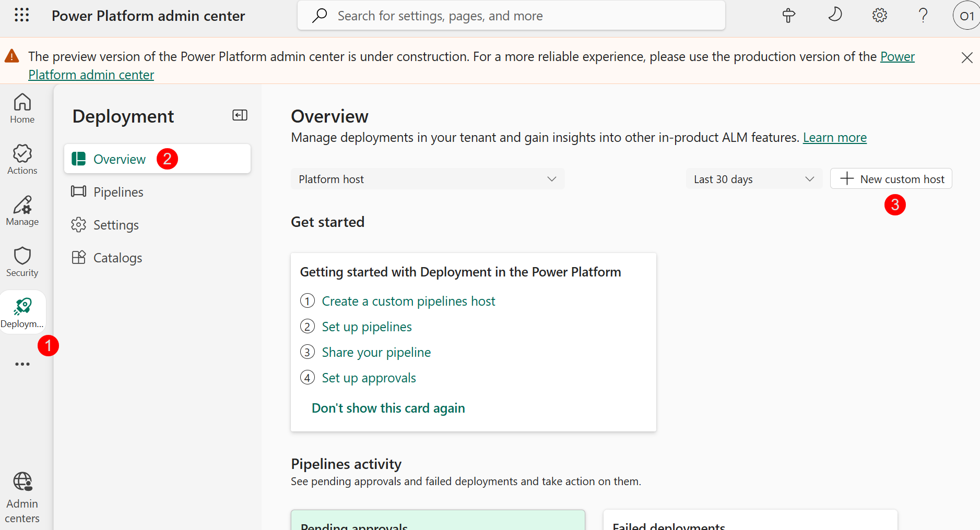Viewport: 980px width, 530px height.
Task: Toggle dark mode moon icon
Action: pyautogui.click(x=834, y=15)
